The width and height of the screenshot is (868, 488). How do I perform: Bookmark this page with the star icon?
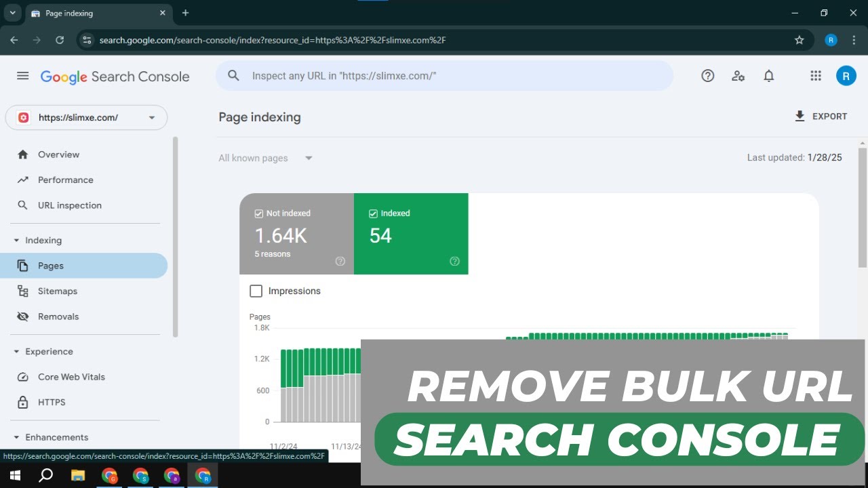[800, 40]
